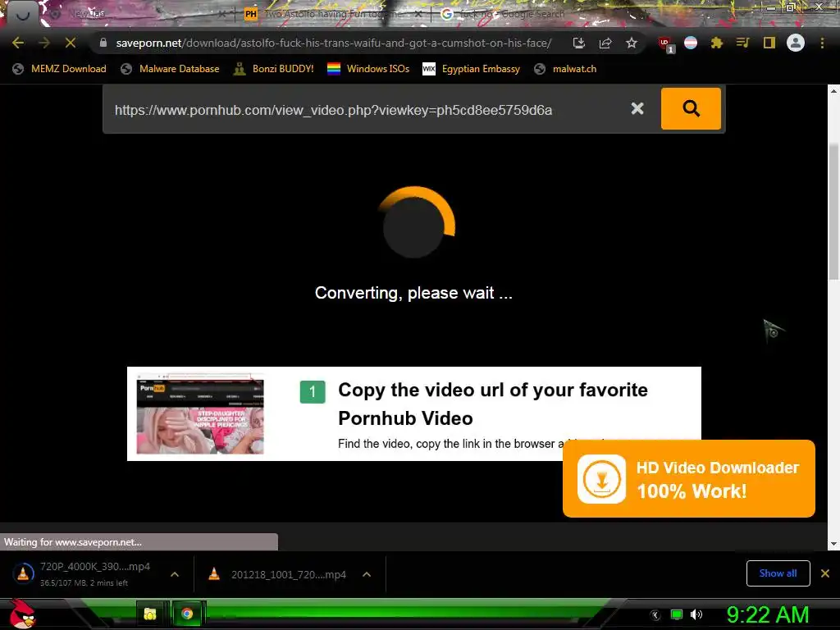The height and width of the screenshot is (630, 840).
Task: Click the install app icon in address bar
Action: [578, 43]
